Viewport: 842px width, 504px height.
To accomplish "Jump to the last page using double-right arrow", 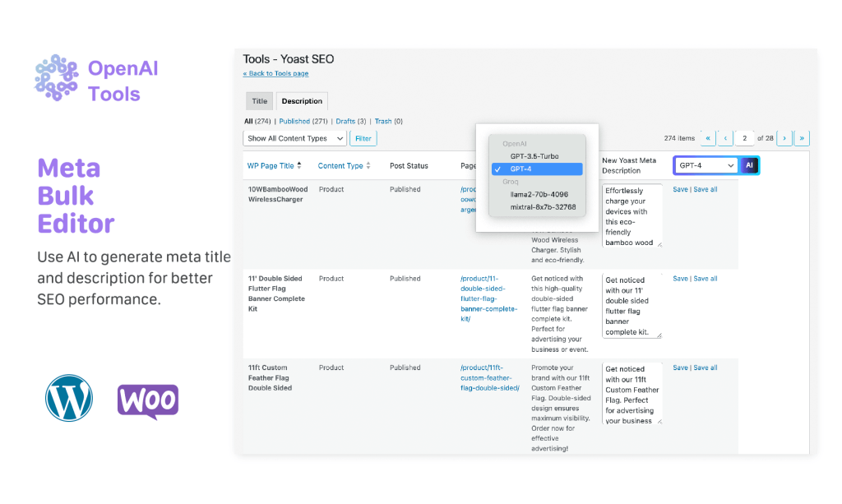I will click(x=803, y=138).
